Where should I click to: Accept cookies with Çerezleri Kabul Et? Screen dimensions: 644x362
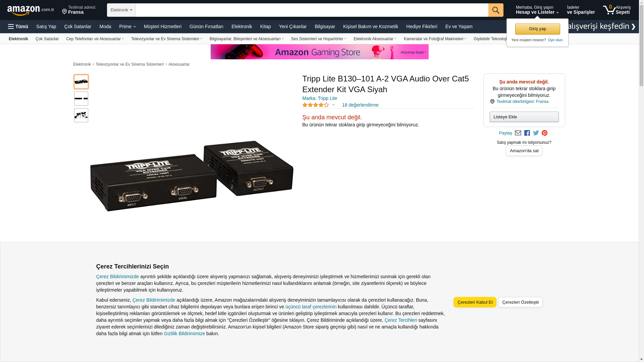click(475, 302)
